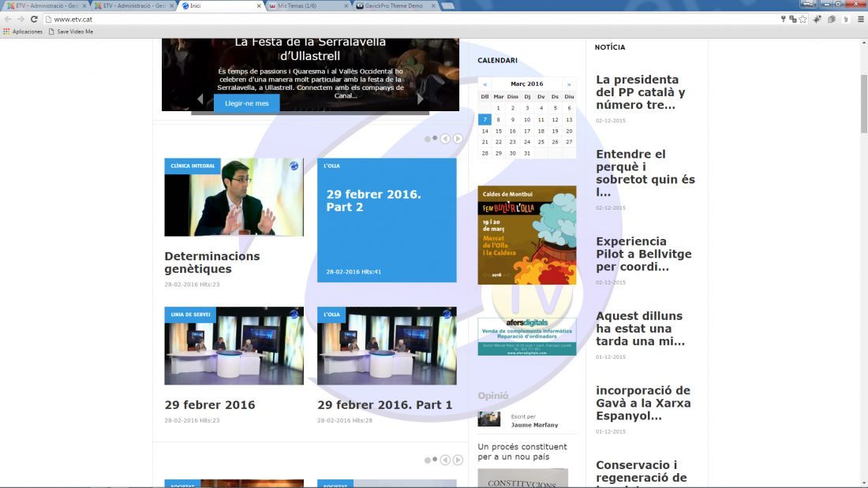Click the lower carousel previous arrow
Viewport: 868px width, 488px height.
(445, 460)
